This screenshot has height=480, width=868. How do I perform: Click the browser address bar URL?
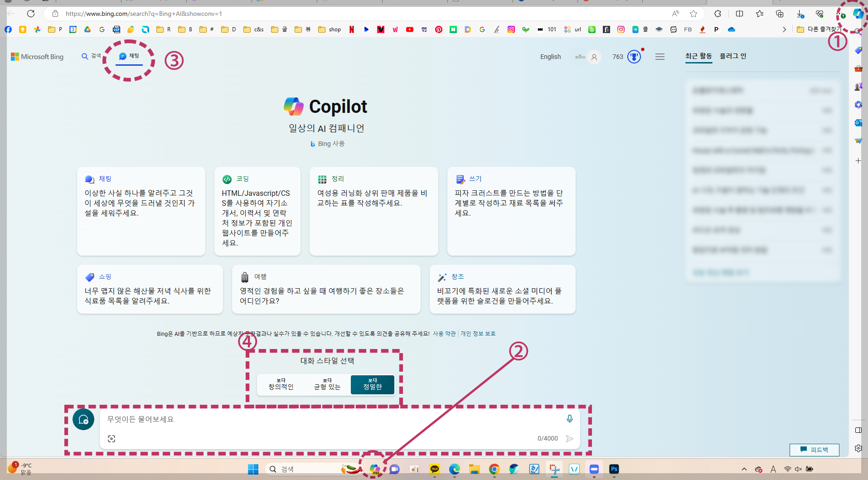pos(144,14)
